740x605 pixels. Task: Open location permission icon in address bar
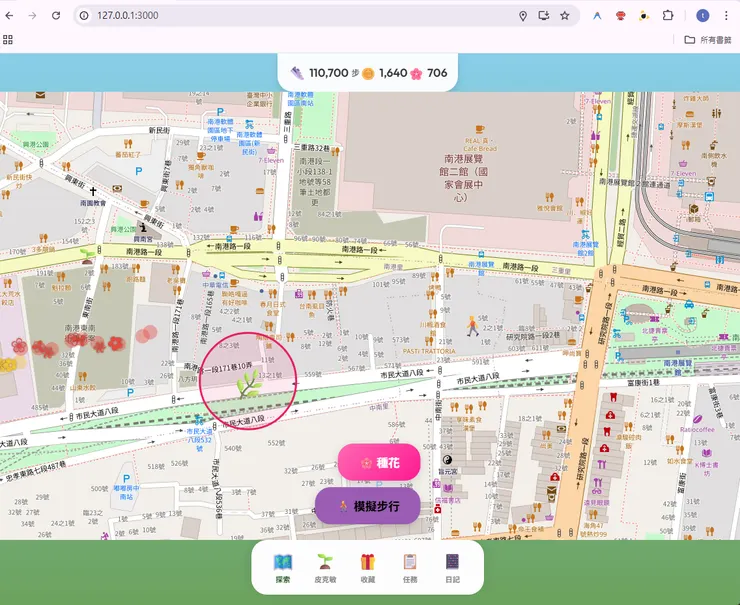tap(523, 16)
